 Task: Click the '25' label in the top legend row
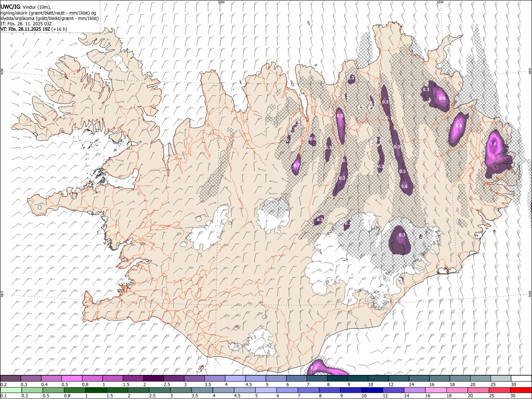tap(493, 384)
